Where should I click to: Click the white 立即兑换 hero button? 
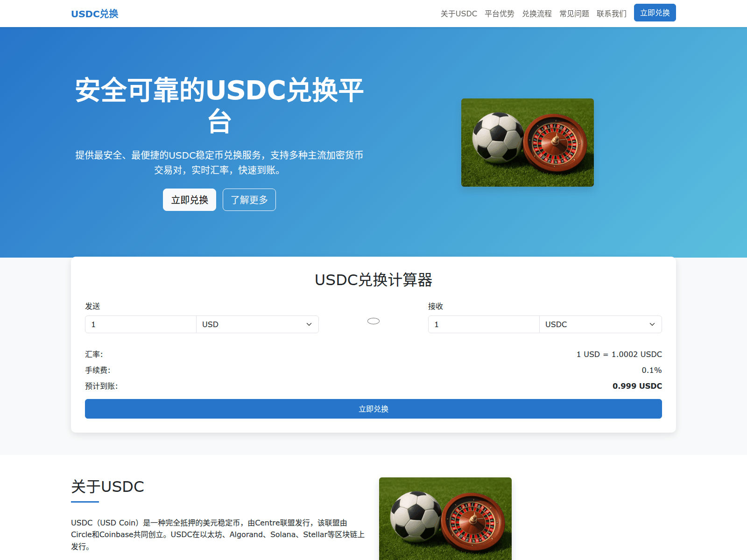click(190, 200)
